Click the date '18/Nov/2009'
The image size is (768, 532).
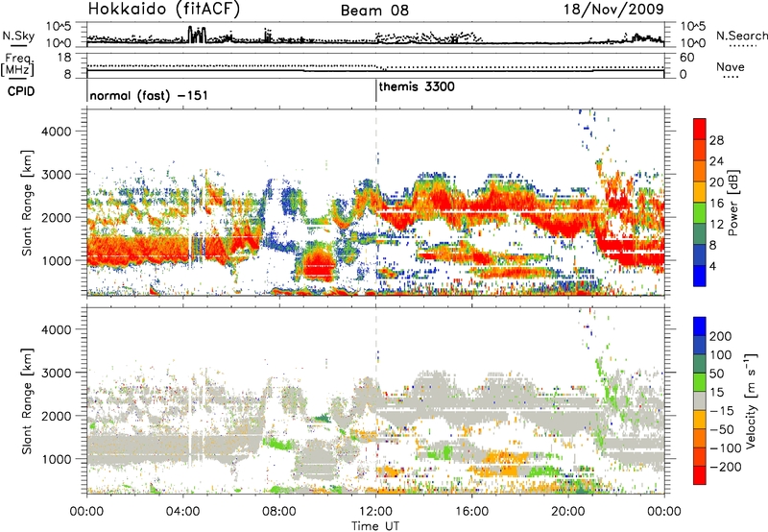[613, 9]
